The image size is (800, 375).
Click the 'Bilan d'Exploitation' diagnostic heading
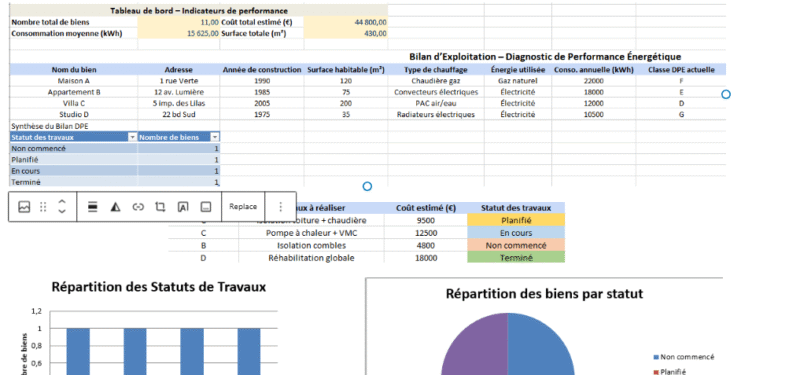tap(545, 57)
